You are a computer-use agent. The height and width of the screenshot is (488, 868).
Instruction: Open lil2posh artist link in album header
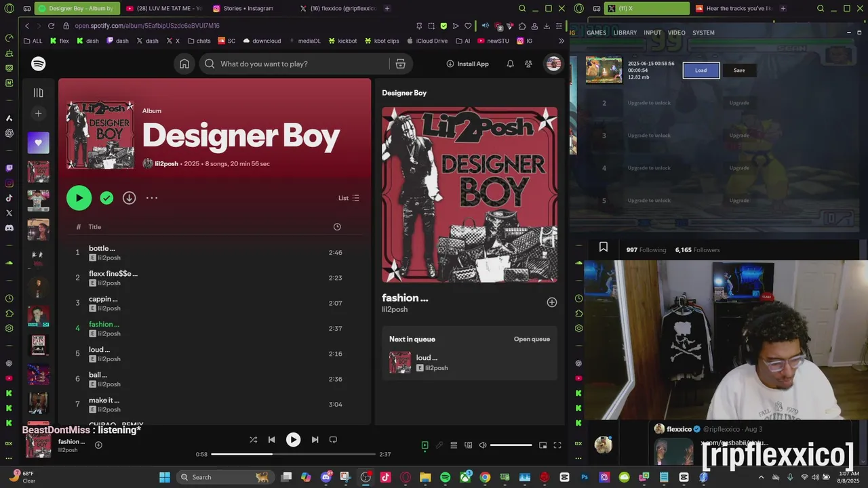(166, 163)
